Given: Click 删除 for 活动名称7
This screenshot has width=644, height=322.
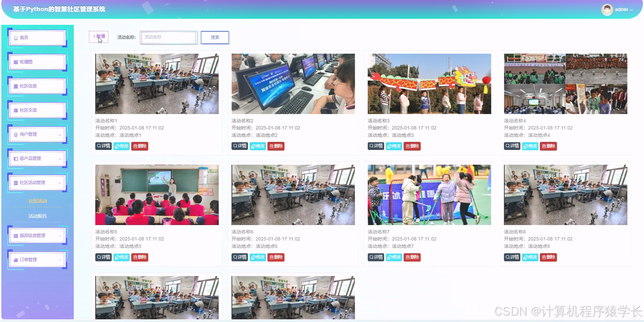Looking at the screenshot, I should (412, 257).
